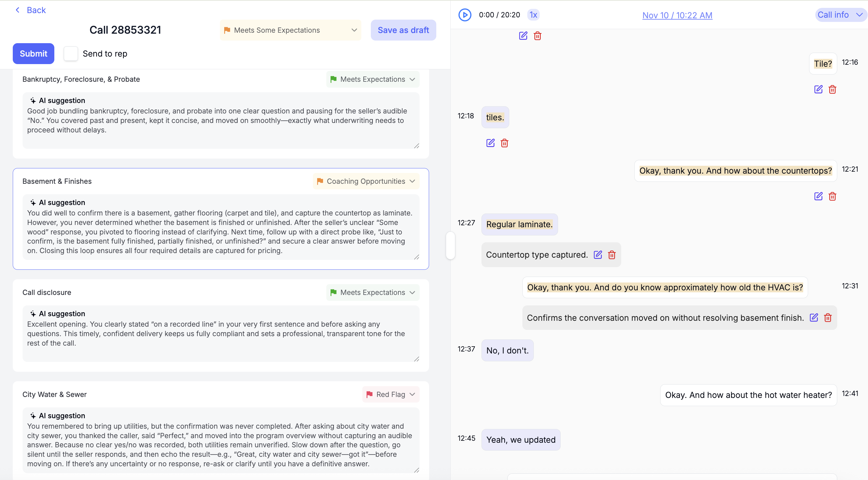Open Call disclosure rating dropdown
The height and width of the screenshot is (480, 868).
point(373,292)
